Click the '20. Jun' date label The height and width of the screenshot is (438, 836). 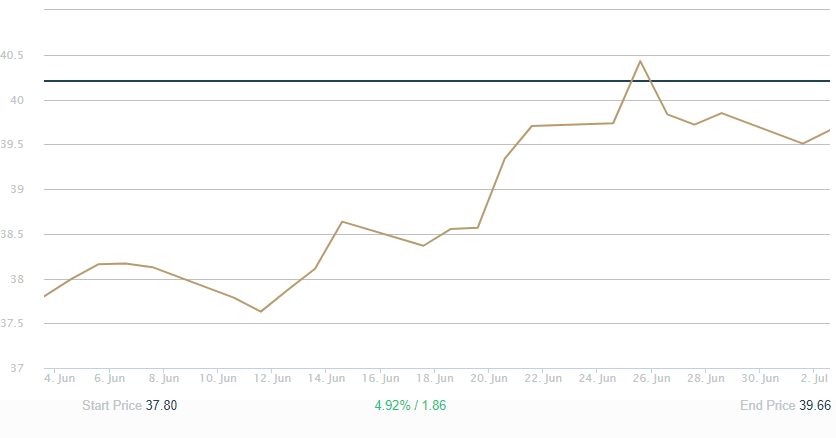point(489,379)
